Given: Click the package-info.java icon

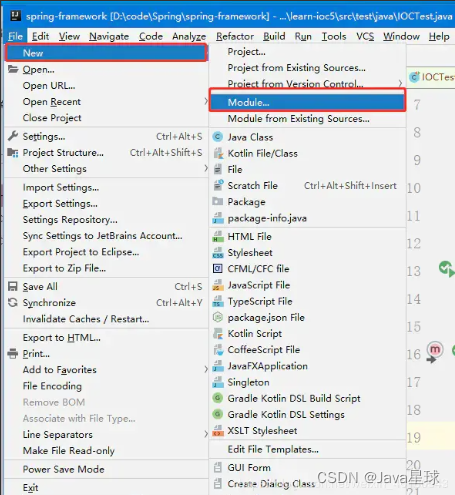Looking at the screenshot, I should click(x=218, y=218).
